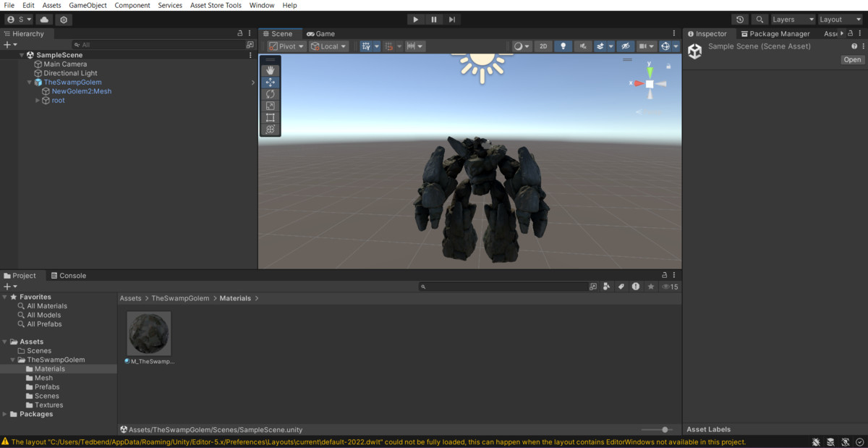
Task: Expand the root object in Hierarchy
Action: tap(38, 101)
